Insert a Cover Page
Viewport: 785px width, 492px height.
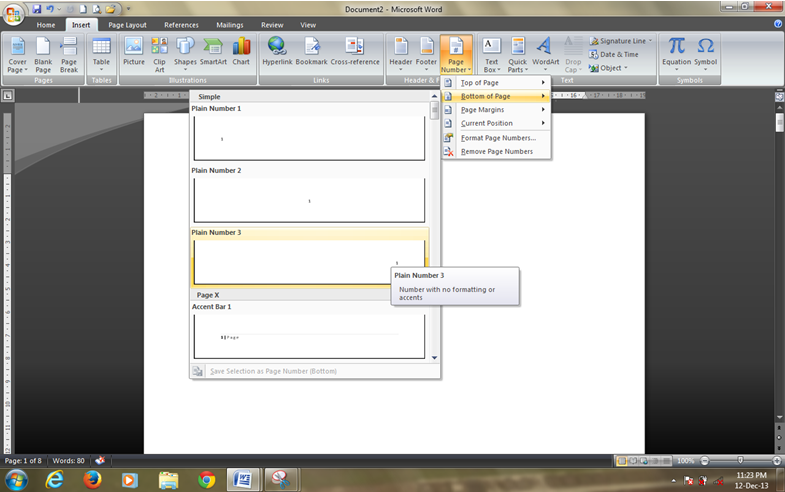tap(18, 55)
